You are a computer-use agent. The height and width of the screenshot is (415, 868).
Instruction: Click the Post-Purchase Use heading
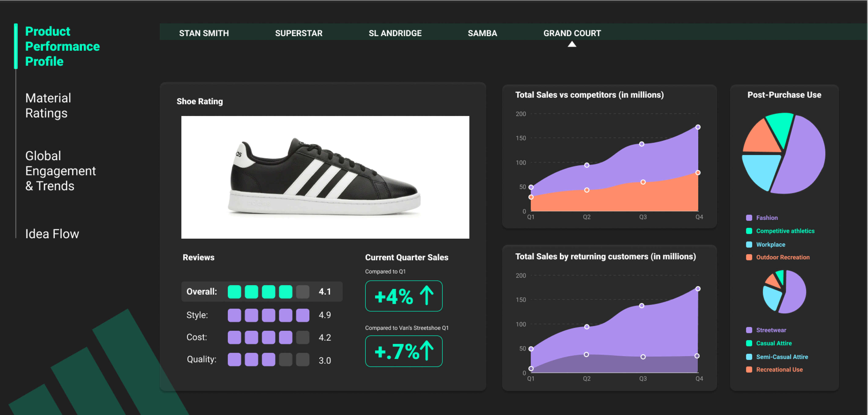(784, 95)
